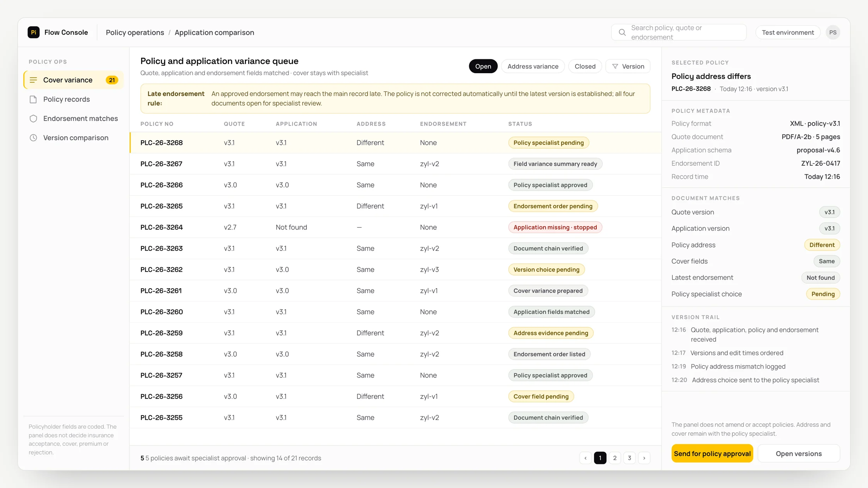Select row PLC-26-3265
The image size is (868, 488).
[395, 206]
